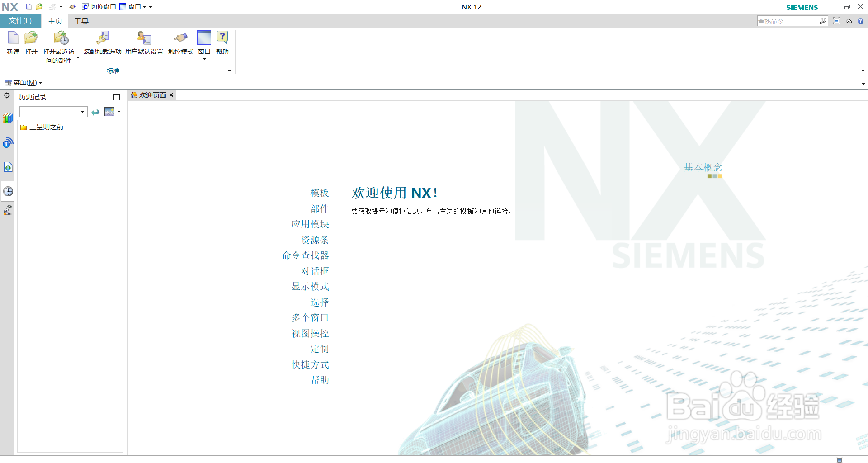Open the History view style dropdown arrow
This screenshot has width=868, height=463.
(119, 112)
